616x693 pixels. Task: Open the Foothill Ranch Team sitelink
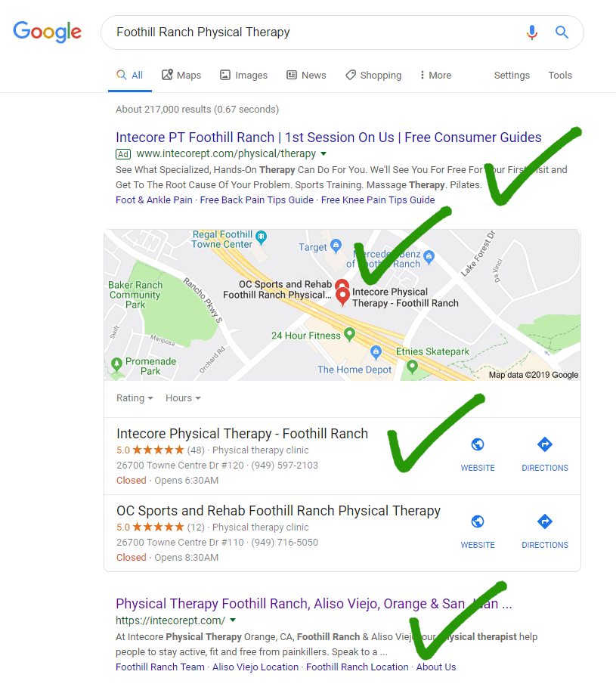click(x=160, y=667)
